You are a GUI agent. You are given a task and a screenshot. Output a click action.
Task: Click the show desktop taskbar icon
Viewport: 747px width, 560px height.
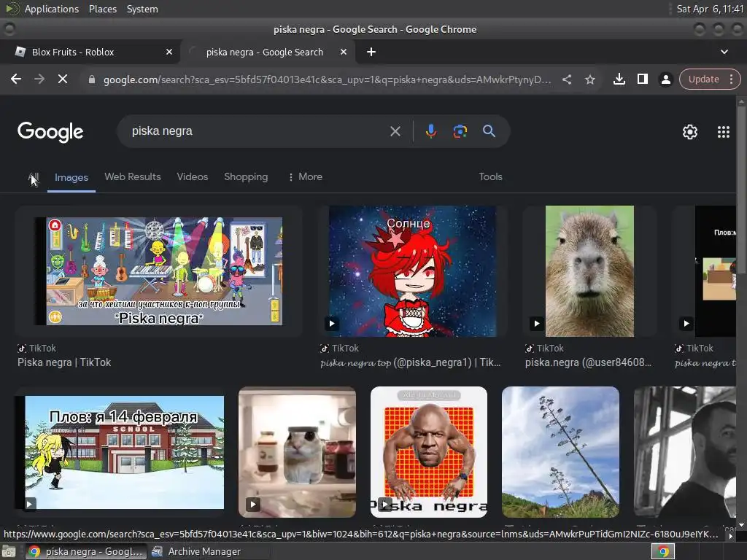[x=9, y=551]
